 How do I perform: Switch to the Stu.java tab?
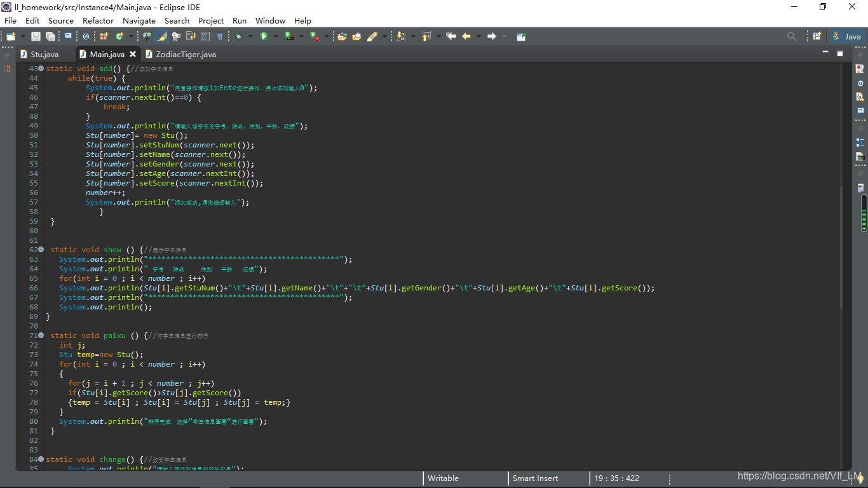coord(44,55)
